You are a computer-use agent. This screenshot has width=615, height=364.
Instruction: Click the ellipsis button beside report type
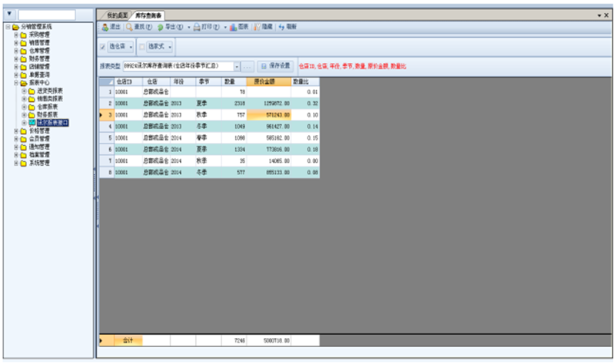[248, 67]
